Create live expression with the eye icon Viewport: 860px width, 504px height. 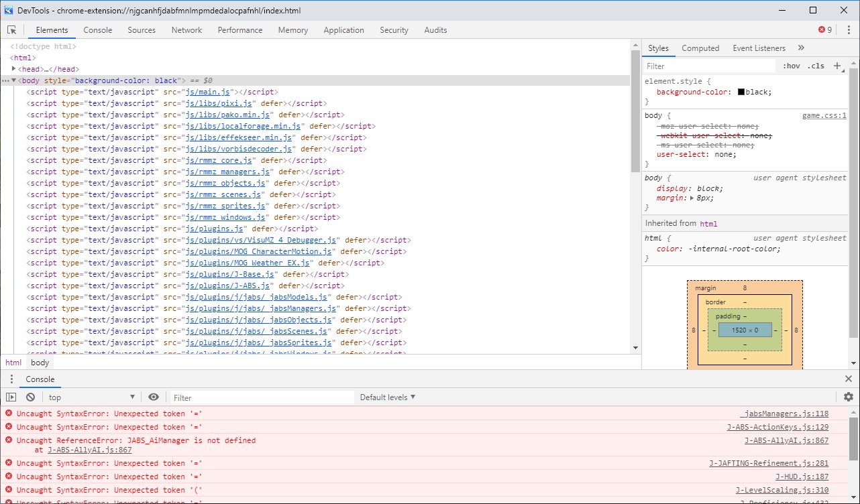154,397
